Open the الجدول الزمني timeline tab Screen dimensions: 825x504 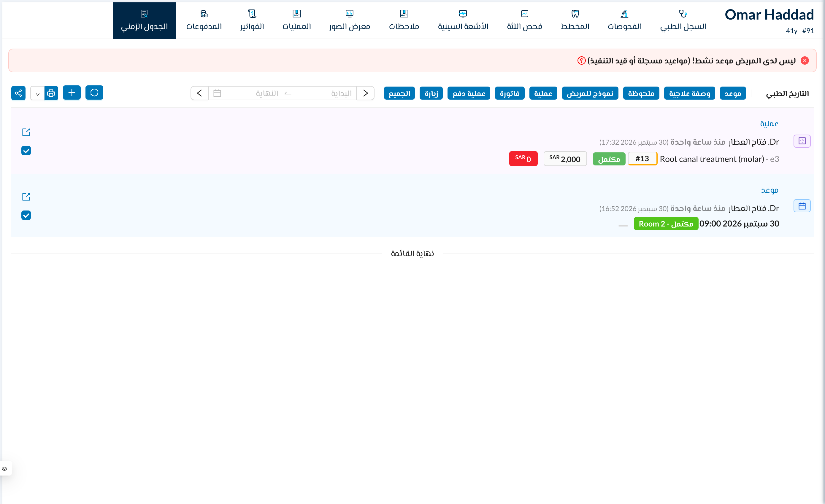144,20
